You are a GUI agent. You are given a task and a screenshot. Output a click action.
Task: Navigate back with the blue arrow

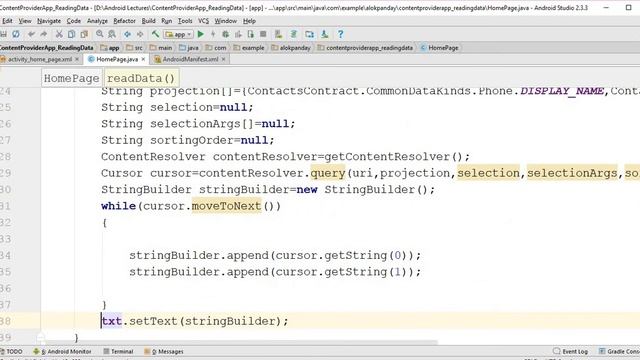[127, 34]
